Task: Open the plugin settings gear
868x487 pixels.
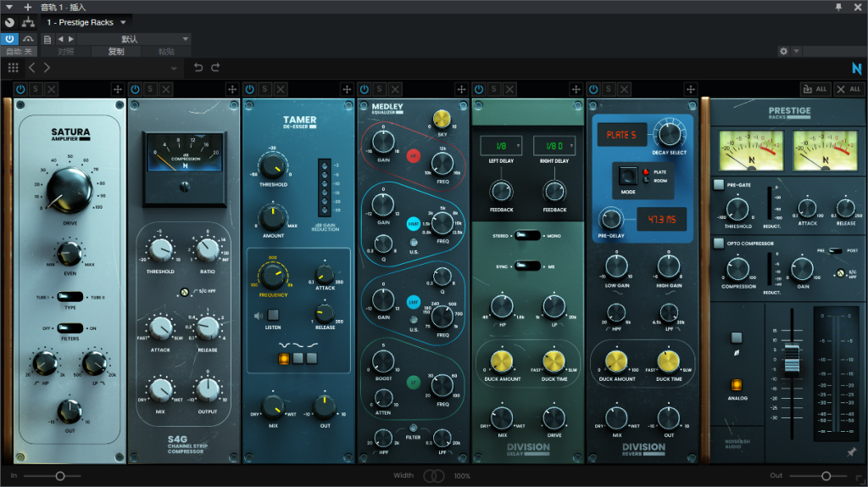Action: (x=784, y=51)
